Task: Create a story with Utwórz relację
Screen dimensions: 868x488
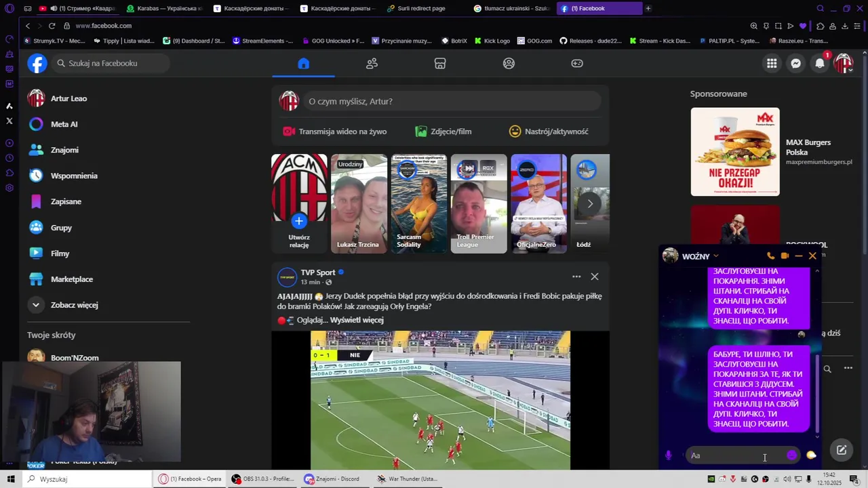Action: pyautogui.click(x=299, y=203)
